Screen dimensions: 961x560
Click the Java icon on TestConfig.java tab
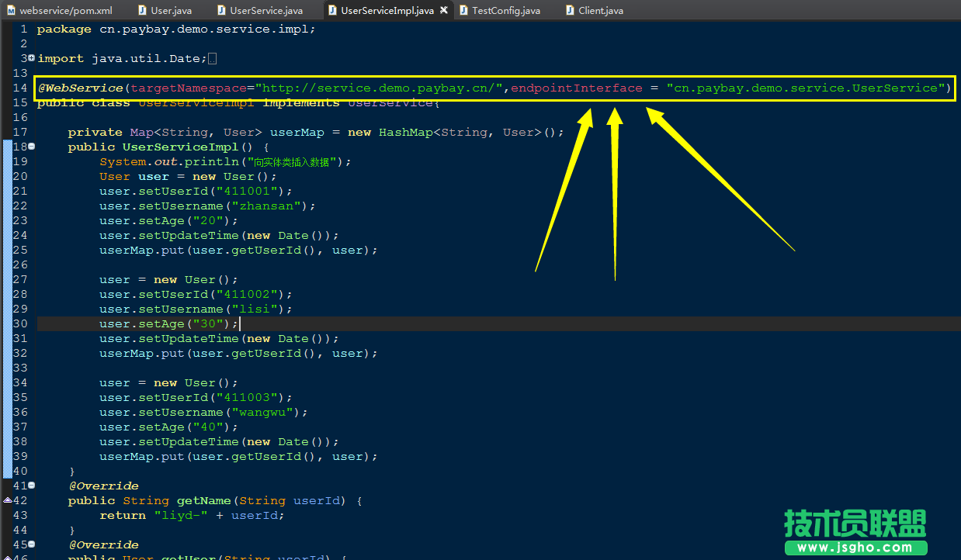coord(463,10)
